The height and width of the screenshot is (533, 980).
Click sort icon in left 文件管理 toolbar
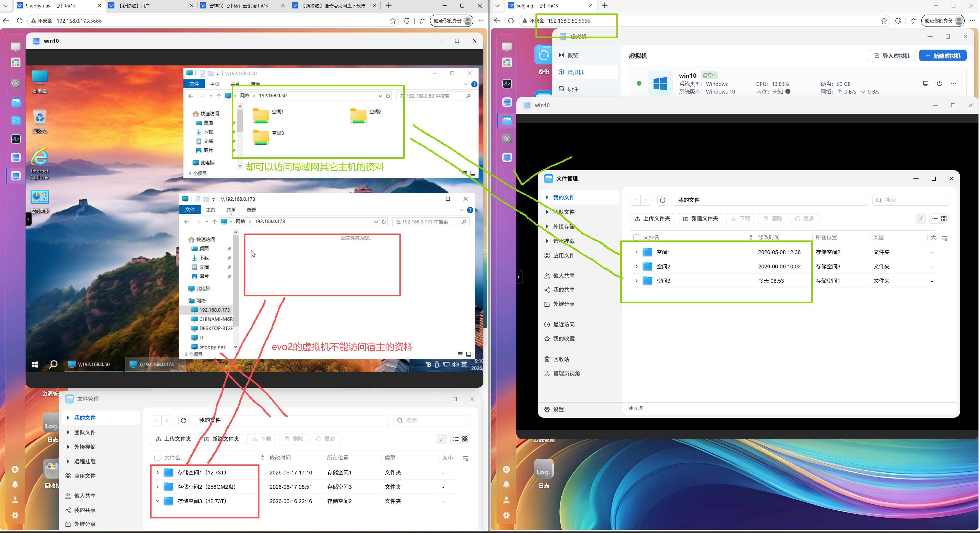coord(442,439)
